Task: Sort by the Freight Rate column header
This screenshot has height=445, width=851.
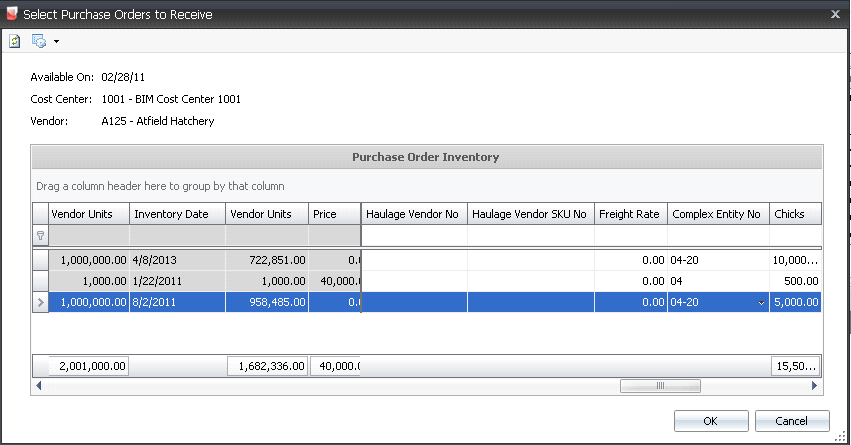Action: coord(630,214)
